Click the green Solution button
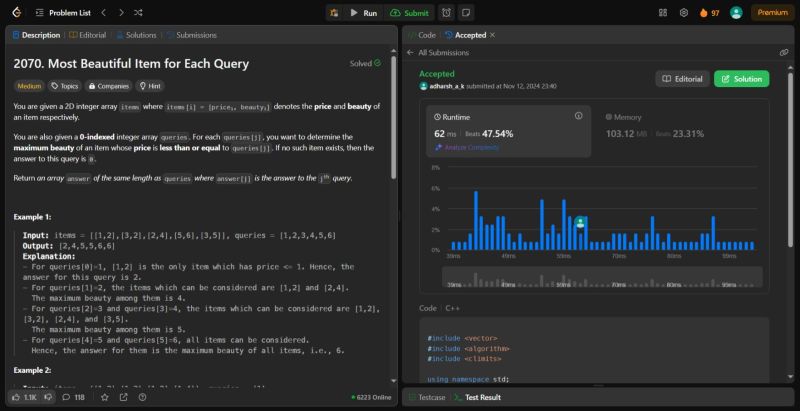Image resolution: width=800 pixels, height=411 pixels. 741,79
